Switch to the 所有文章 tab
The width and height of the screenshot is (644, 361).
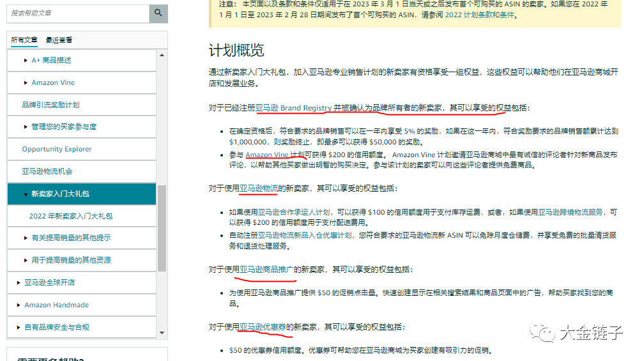coord(24,40)
